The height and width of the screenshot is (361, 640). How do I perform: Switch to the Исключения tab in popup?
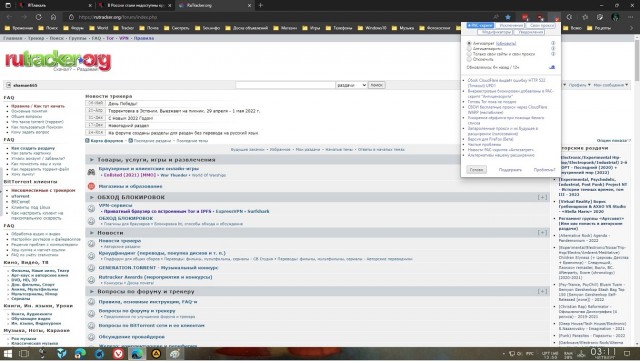(511, 25)
